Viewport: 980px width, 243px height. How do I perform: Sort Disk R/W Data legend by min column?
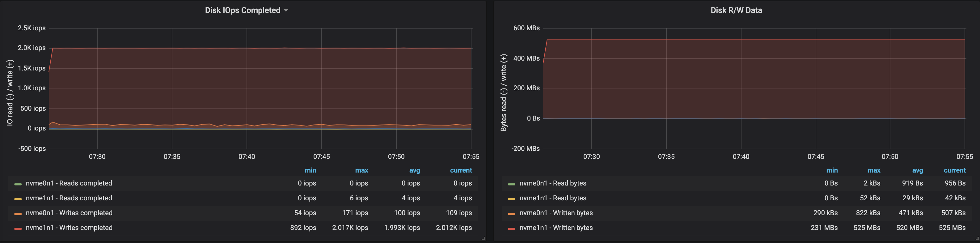(832, 170)
